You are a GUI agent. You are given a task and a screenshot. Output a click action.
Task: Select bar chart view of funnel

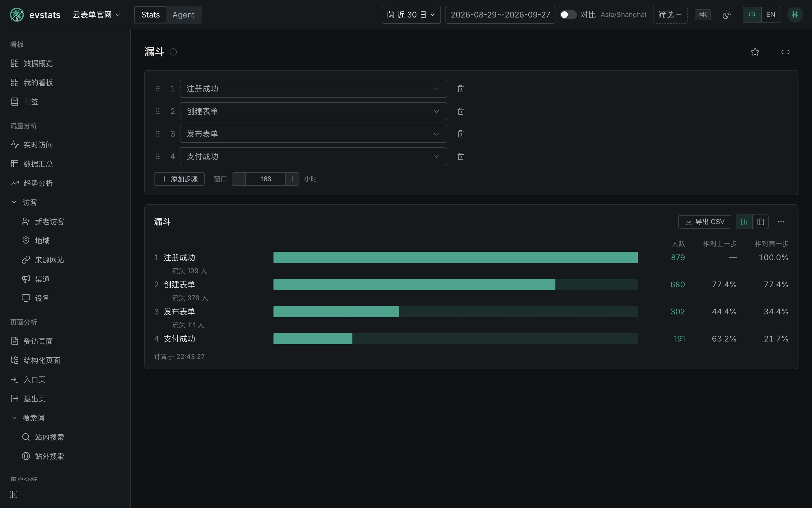point(744,222)
